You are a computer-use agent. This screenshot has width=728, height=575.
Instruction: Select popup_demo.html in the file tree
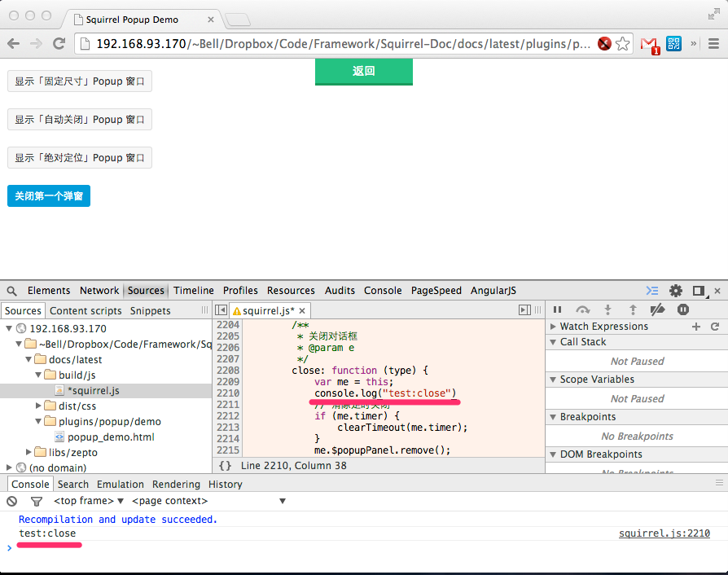[111, 437]
